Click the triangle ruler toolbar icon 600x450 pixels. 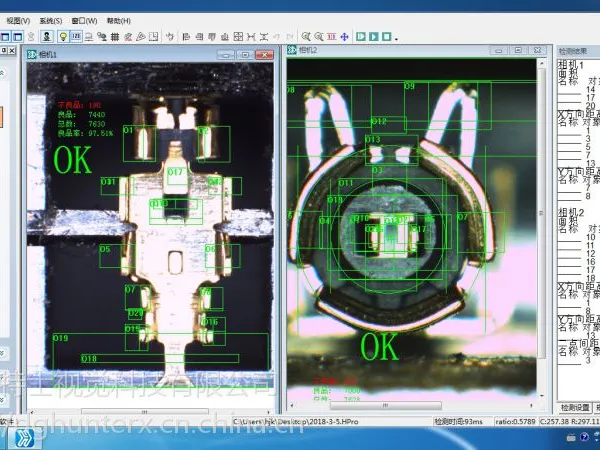(140, 37)
